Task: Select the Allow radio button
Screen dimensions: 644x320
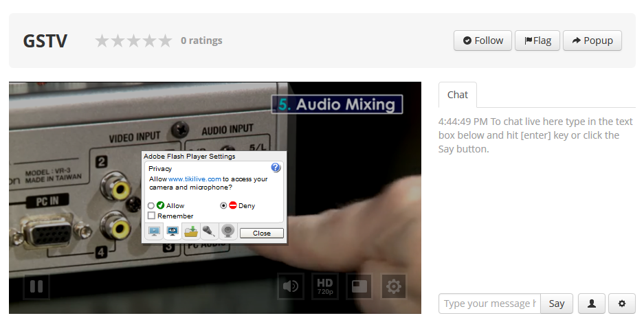Action: point(151,205)
